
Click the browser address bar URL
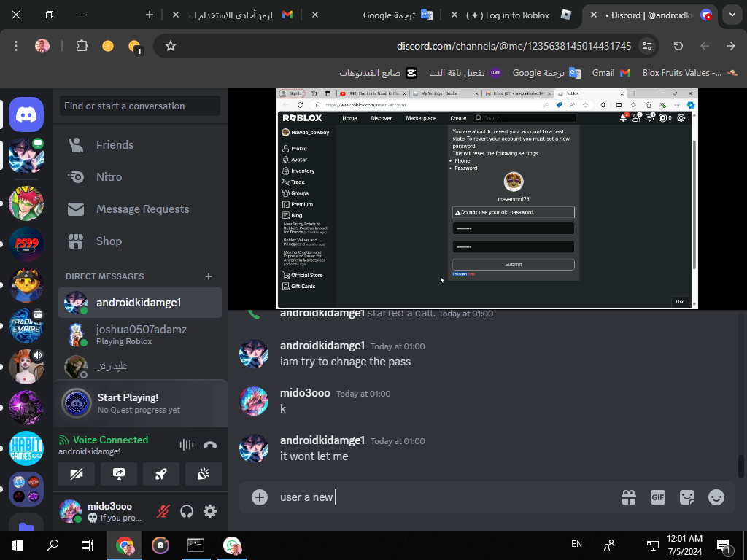point(514,46)
